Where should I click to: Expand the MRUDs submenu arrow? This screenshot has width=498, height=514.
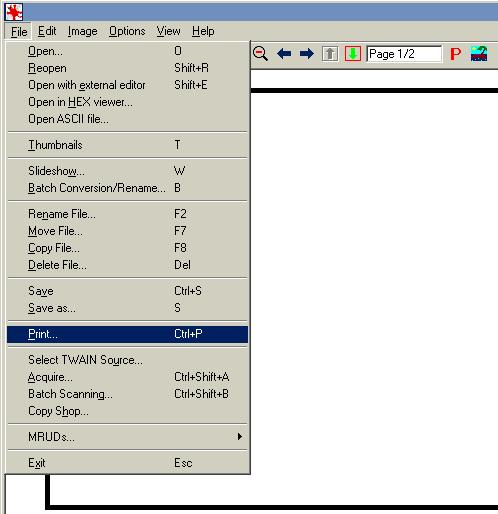(x=240, y=437)
